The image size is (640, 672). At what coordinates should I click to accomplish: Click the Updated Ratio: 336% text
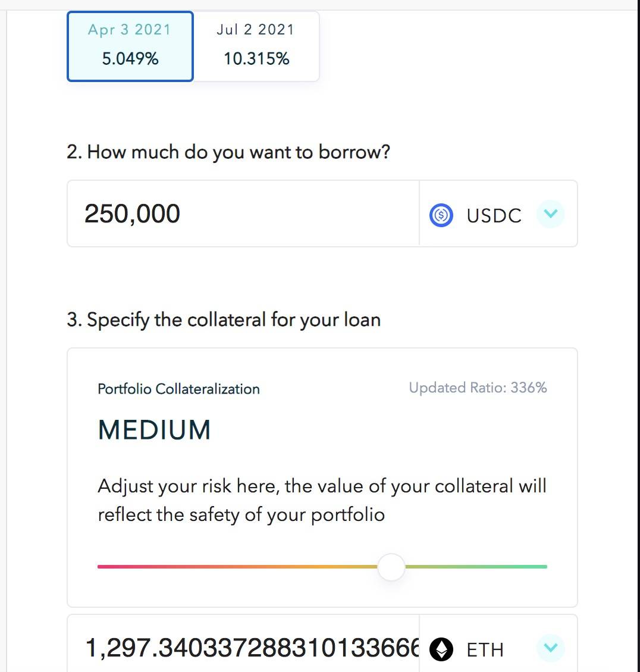click(478, 388)
